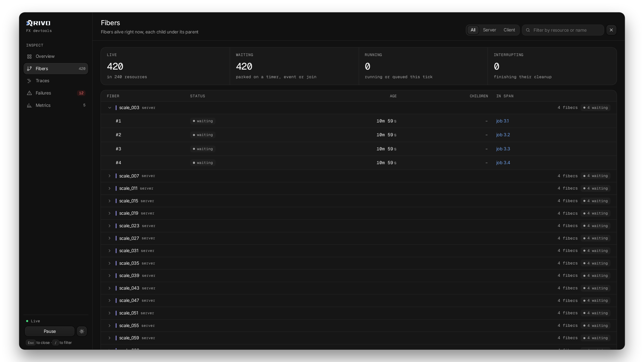This screenshot has height=362, width=644.
Task: Click the Fibers branch icon in sidebar
Action: click(29, 69)
